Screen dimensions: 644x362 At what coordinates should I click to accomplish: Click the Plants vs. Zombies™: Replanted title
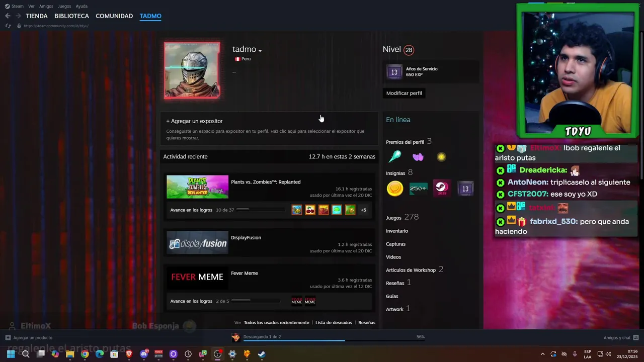point(266,182)
